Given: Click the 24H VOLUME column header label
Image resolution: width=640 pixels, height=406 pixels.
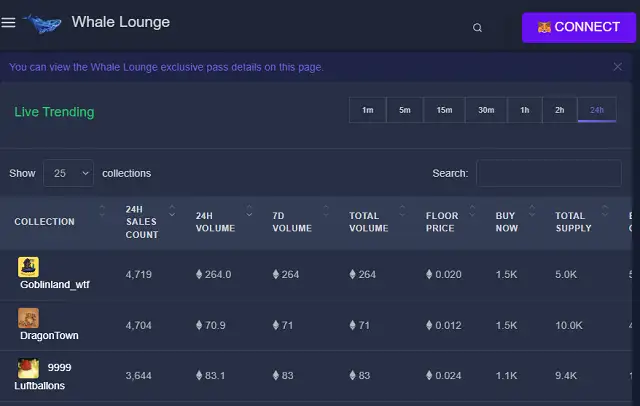Looking at the screenshot, I should click(215, 222).
